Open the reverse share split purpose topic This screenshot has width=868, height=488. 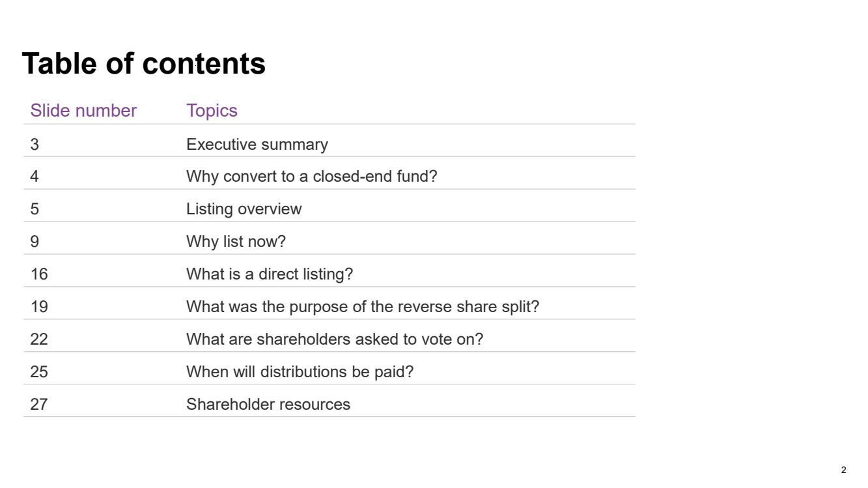click(x=363, y=307)
